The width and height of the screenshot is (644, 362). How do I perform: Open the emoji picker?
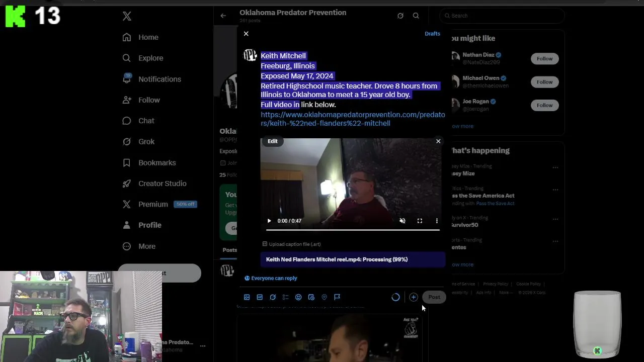[x=298, y=297]
